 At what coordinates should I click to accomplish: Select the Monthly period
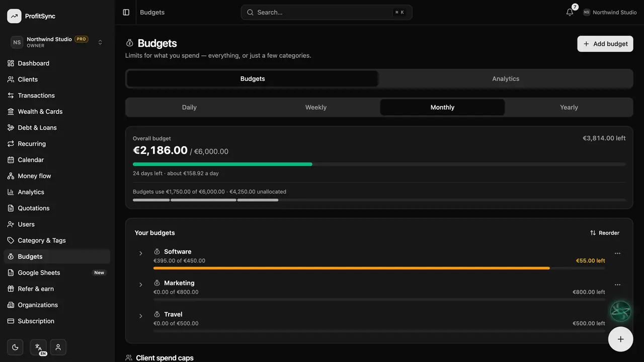pyautogui.click(x=442, y=107)
